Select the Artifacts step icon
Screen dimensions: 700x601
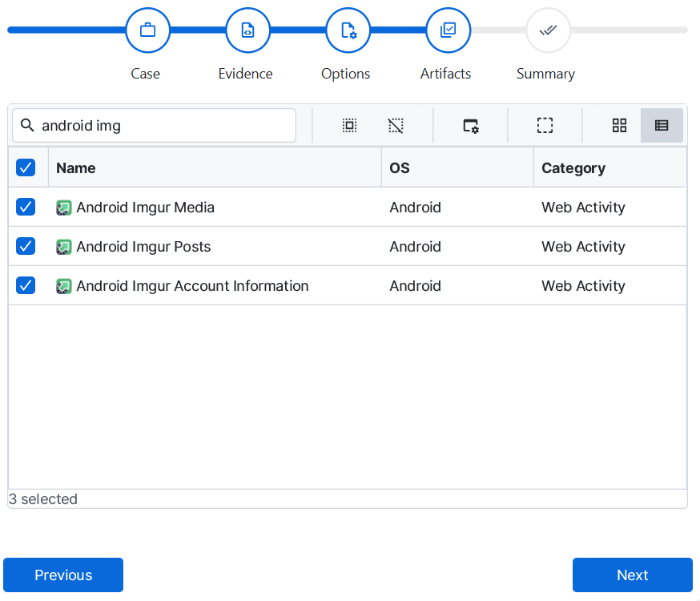coord(449,30)
